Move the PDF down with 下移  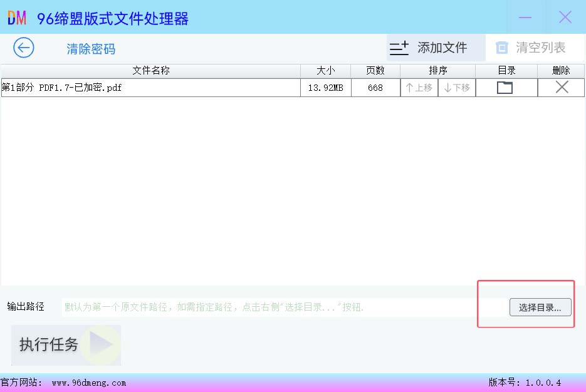coord(457,88)
